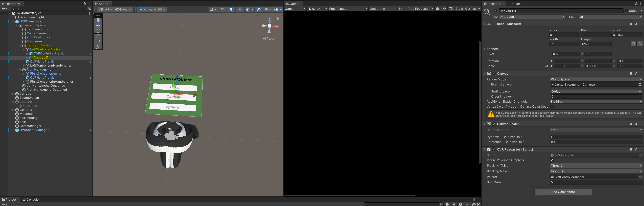Mute Game view audio speaker icon

(x=444, y=9)
